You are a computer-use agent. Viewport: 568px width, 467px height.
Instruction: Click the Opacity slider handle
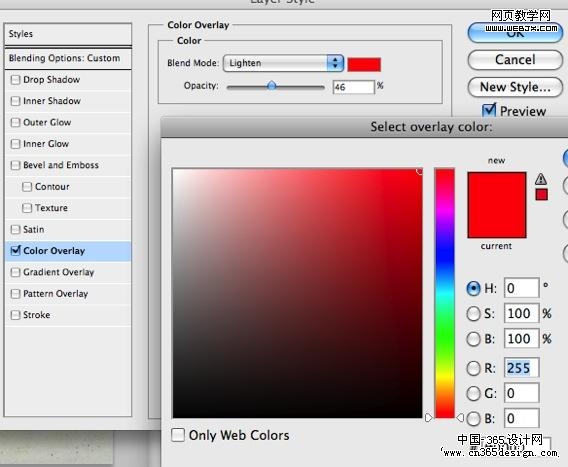click(271, 86)
